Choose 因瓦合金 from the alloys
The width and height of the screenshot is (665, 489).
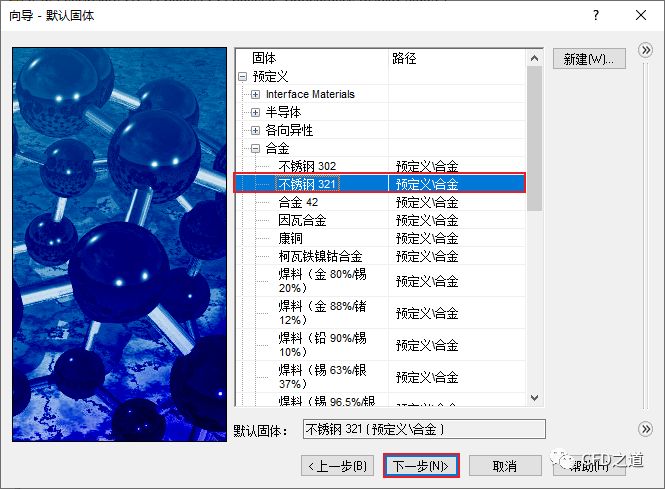click(x=302, y=220)
